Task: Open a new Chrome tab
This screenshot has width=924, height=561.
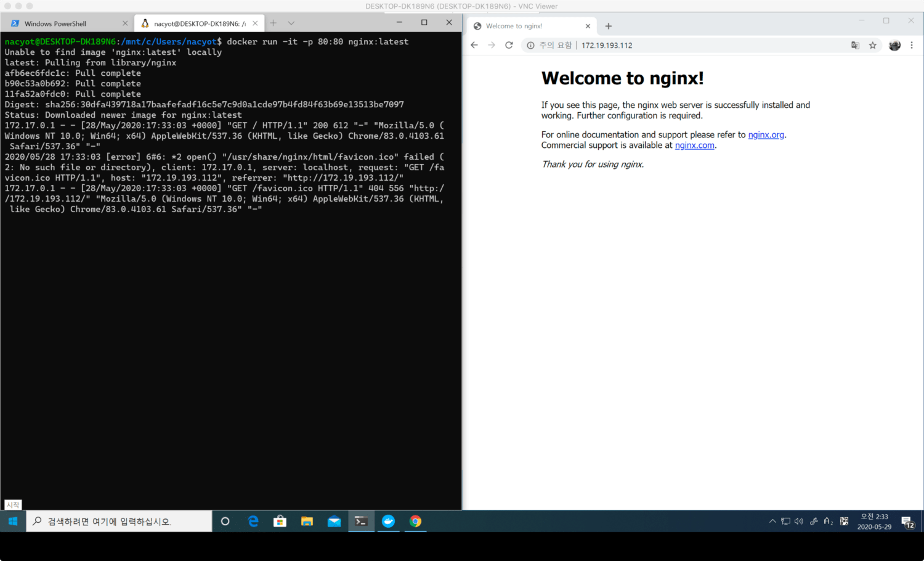Action: (609, 26)
